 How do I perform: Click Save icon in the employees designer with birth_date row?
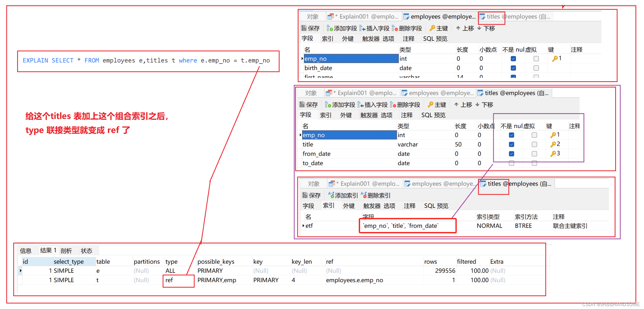click(304, 28)
